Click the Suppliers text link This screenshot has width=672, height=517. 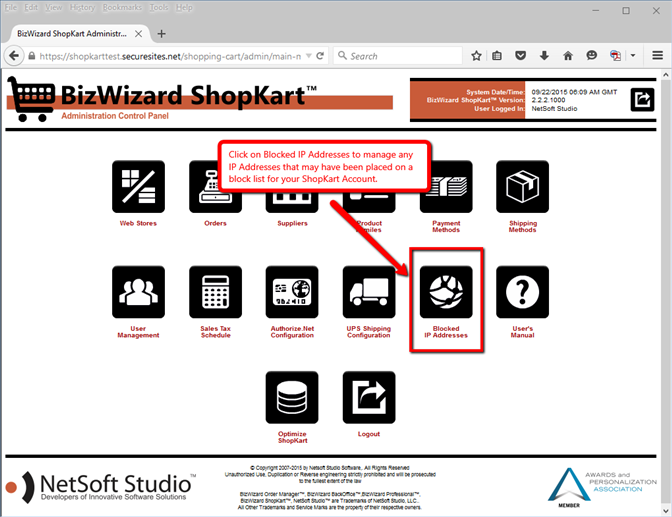click(292, 223)
